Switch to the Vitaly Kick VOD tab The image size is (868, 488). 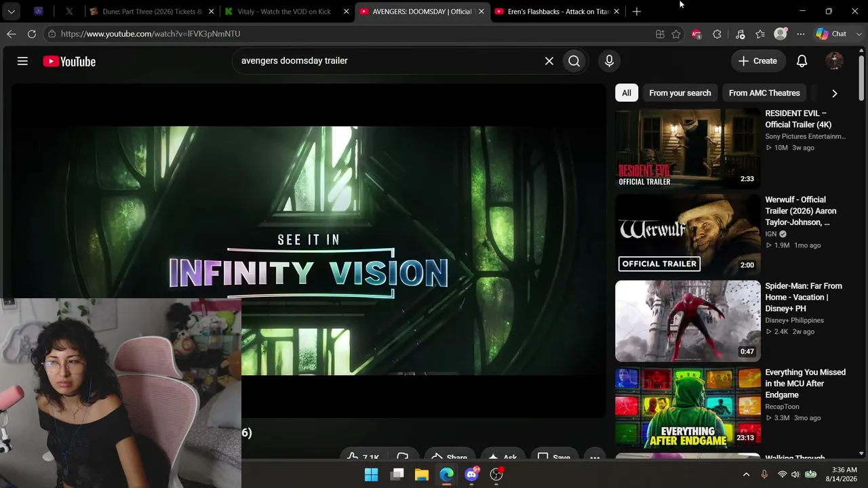[x=286, y=12]
